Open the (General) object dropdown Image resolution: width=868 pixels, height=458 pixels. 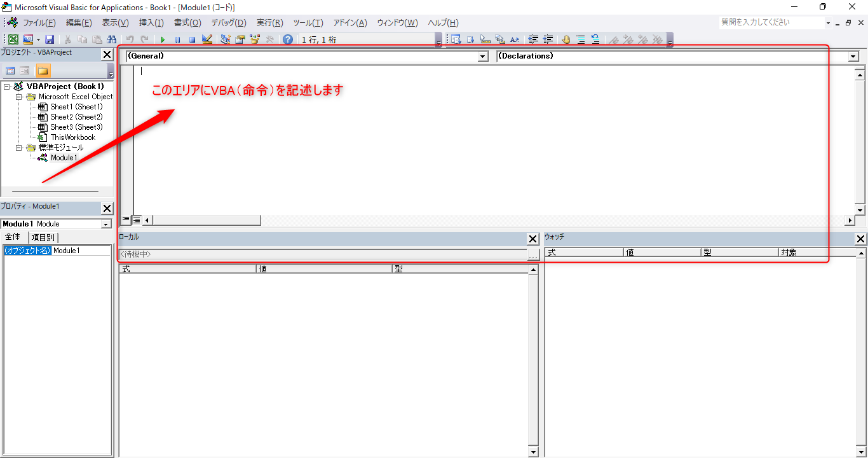coord(482,57)
